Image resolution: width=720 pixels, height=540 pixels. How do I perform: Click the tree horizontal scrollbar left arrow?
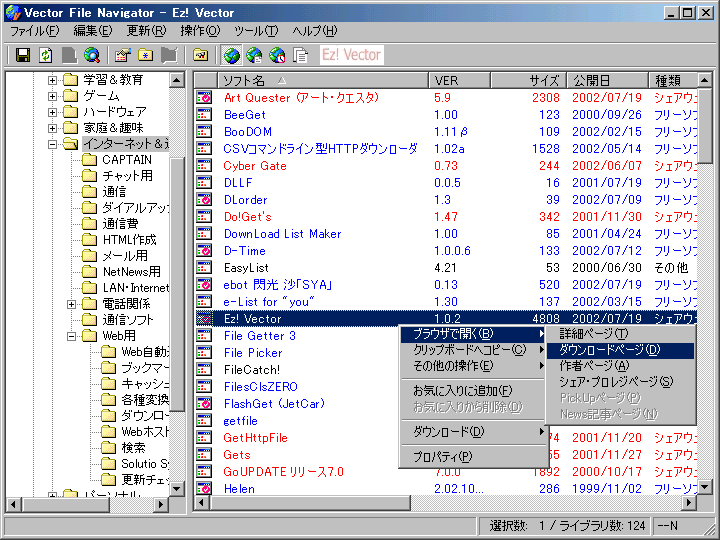pyautogui.click(x=13, y=505)
